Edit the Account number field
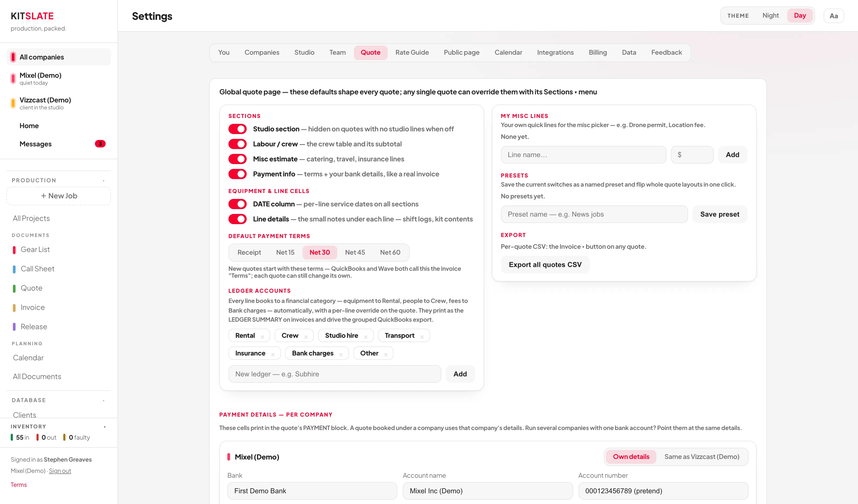The image size is (858, 504). click(x=663, y=491)
